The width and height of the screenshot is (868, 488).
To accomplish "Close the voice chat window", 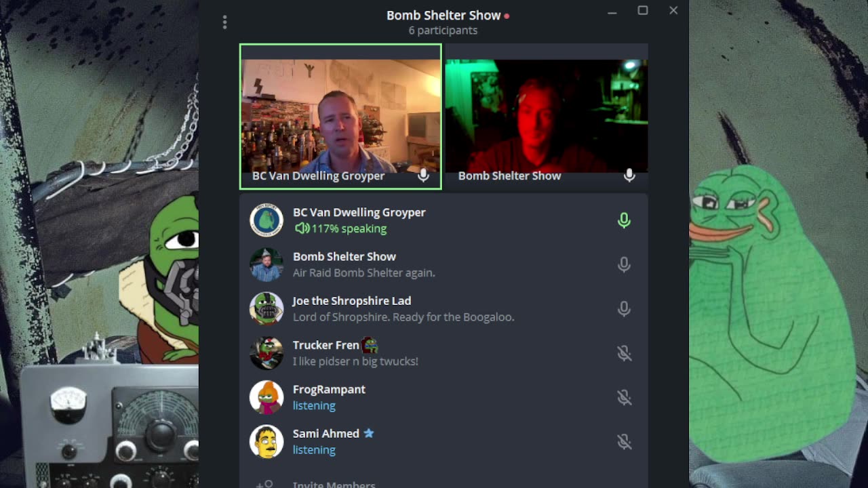I will tap(673, 10).
